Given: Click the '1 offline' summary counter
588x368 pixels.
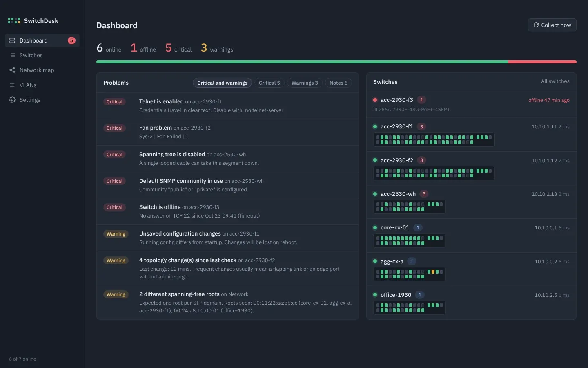Looking at the screenshot, I should 143,48.
